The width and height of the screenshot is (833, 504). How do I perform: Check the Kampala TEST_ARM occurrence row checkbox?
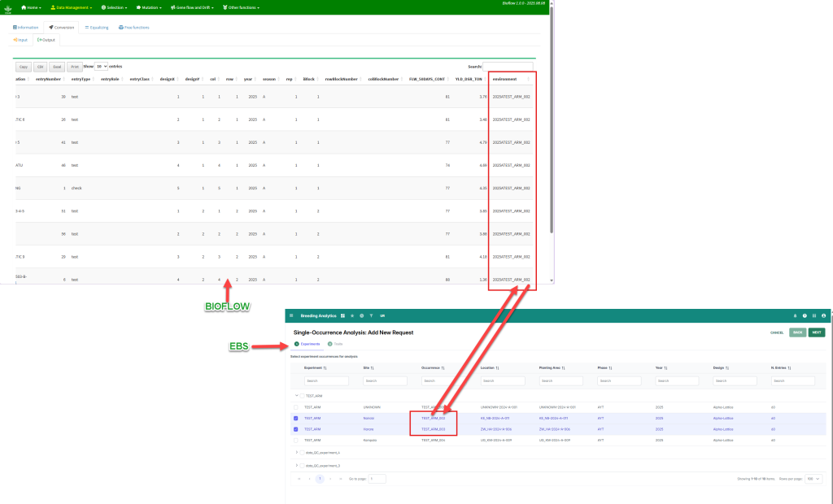pos(296,440)
